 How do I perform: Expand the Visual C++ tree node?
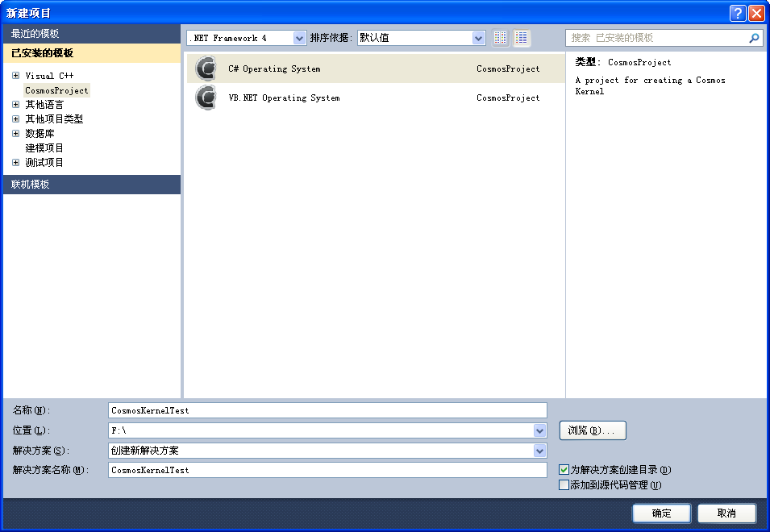(x=16, y=76)
